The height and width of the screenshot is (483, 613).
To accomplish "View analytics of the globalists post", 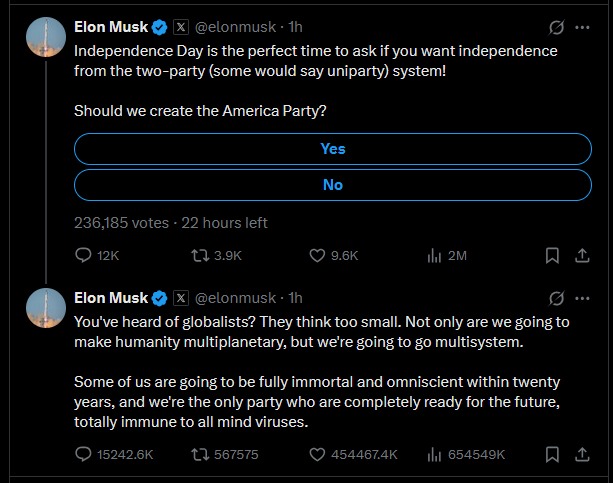I will pos(434,454).
